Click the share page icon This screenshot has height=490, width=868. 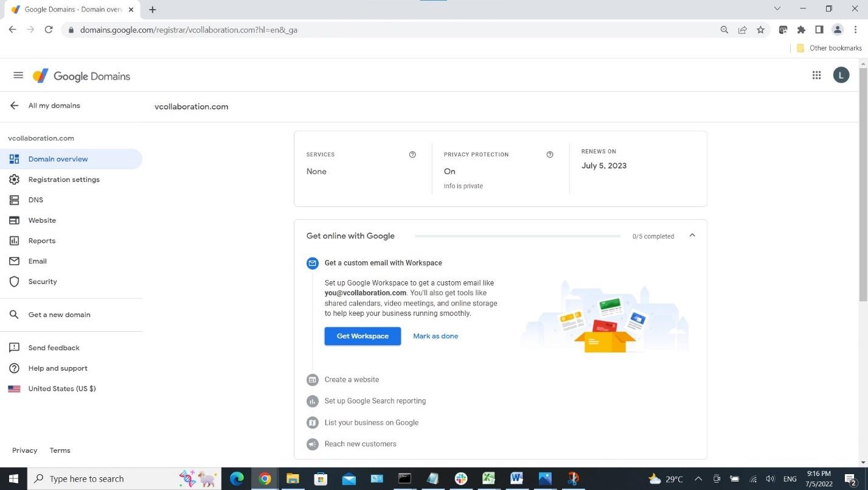coord(742,29)
